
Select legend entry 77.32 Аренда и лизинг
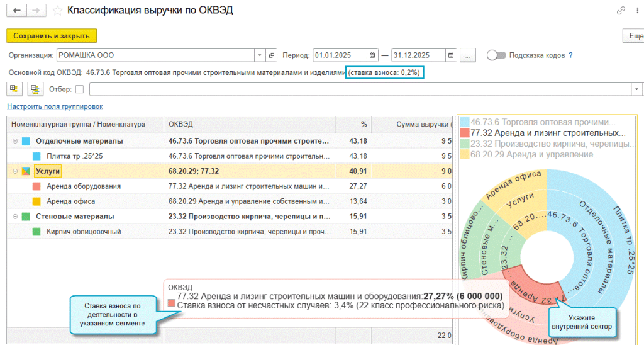(x=543, y=133)
